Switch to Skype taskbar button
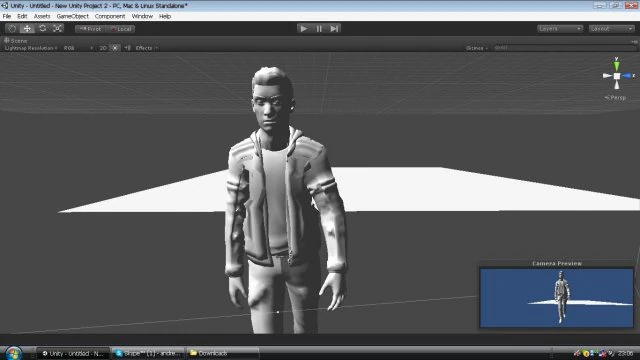This screenshot has height=360, width=640. coord(148,353)
